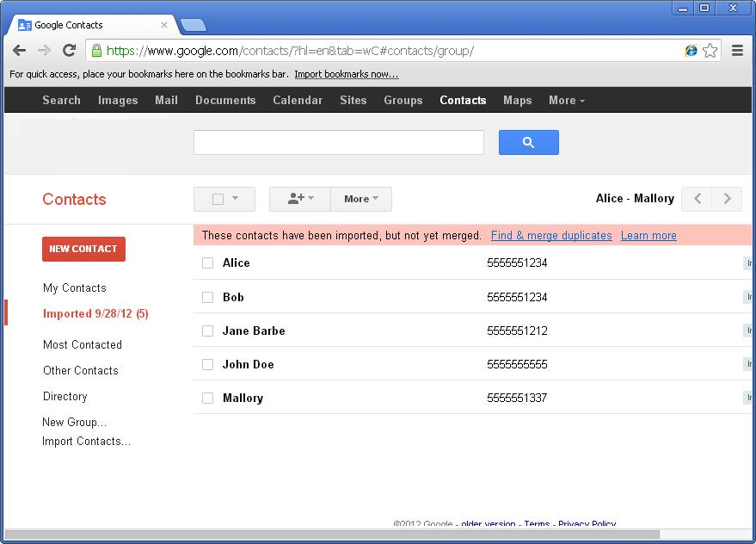Image resolution: width=756 pixels, height=544 pixels.
Task: Go to the next contacts page arrow
Action: 727,199
